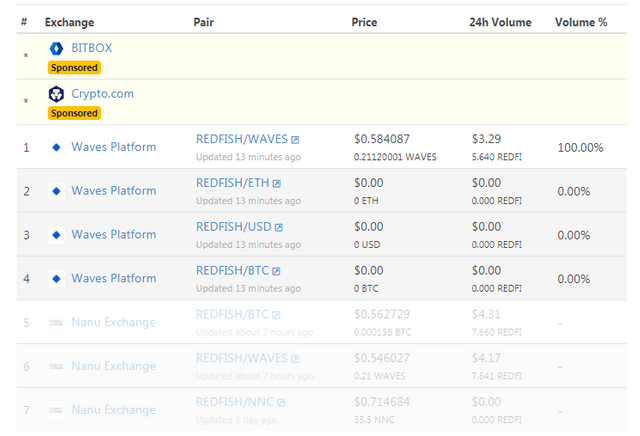This screenshot has width=640, height=436.
Task: Select the $0.584087 price value
Action: 382,139
